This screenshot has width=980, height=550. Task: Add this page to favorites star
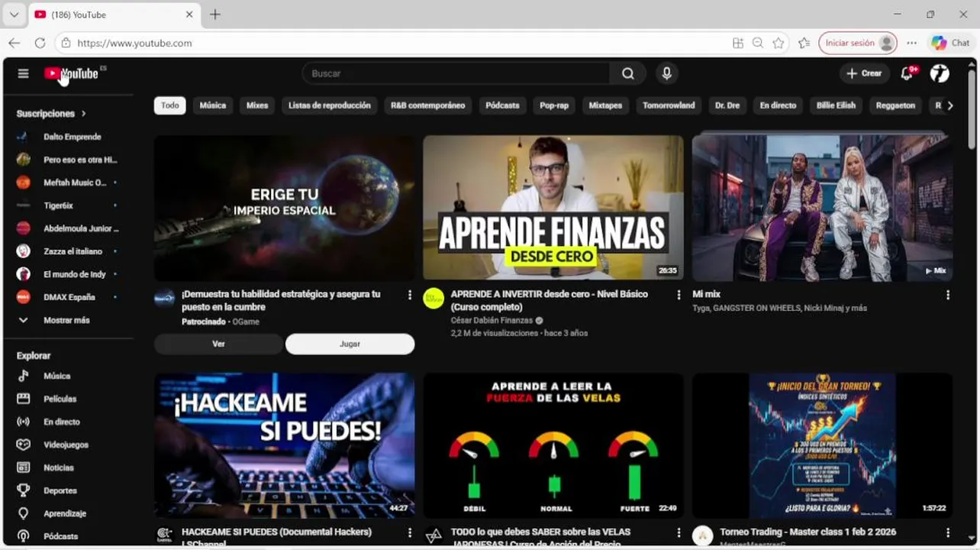click(778, 44)
